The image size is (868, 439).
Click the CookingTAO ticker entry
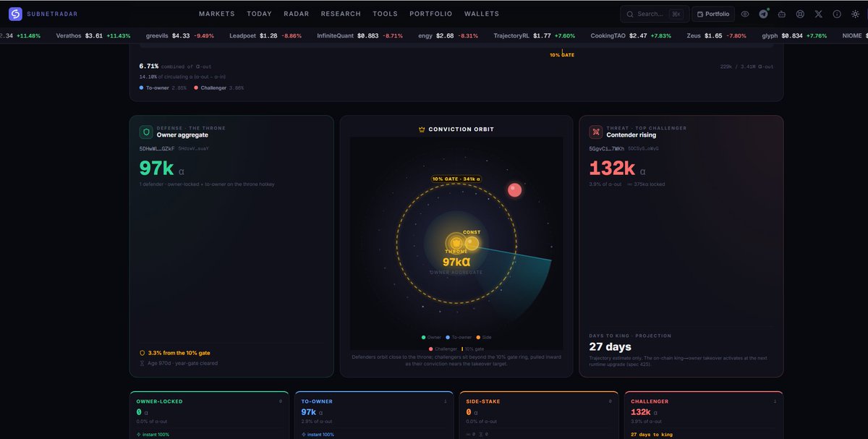point(631,35)
